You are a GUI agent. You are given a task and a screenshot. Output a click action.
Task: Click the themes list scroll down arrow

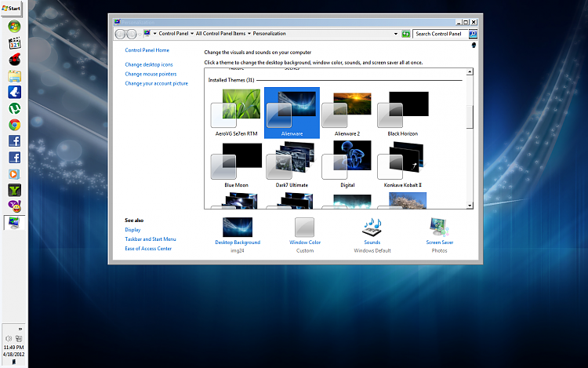470,206
